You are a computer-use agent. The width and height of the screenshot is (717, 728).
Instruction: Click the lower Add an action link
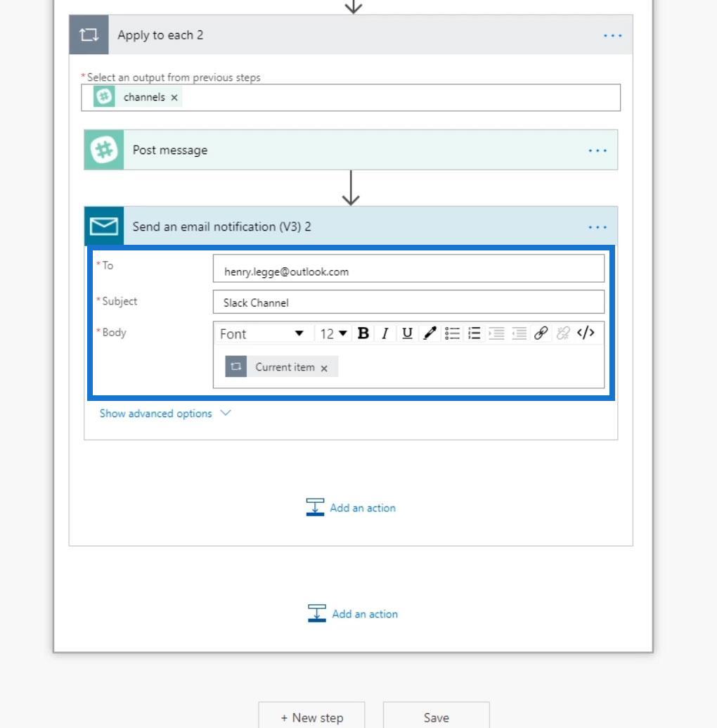pos(353,614)
